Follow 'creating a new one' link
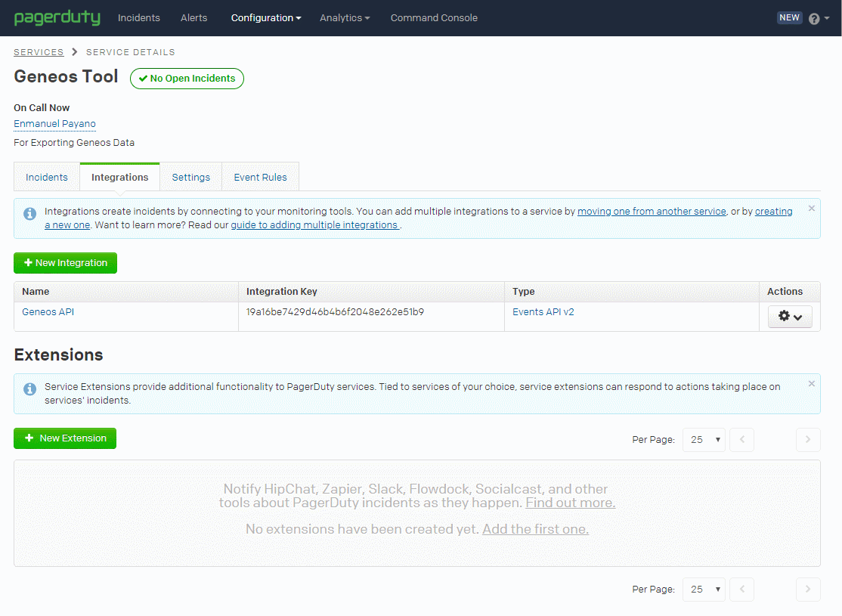Image resolution: width=842 pixels, height=616 pixels. 773,211
